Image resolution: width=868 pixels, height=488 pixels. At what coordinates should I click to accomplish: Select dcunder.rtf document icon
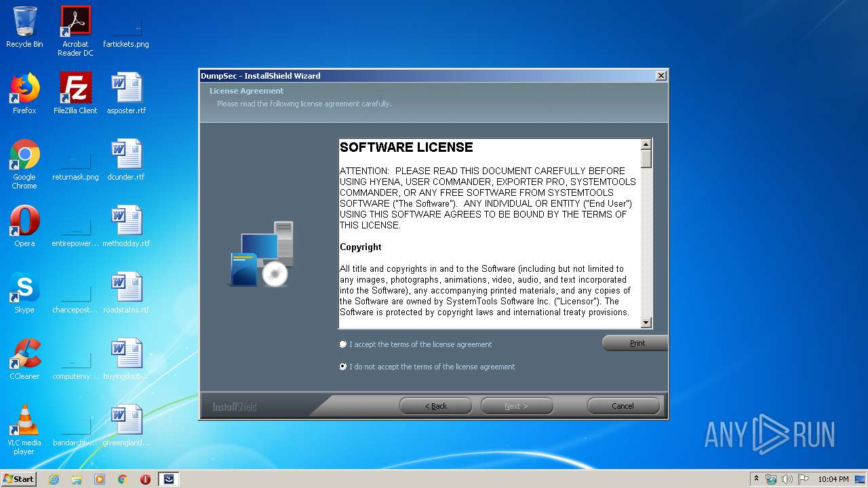tap(126, 160)
